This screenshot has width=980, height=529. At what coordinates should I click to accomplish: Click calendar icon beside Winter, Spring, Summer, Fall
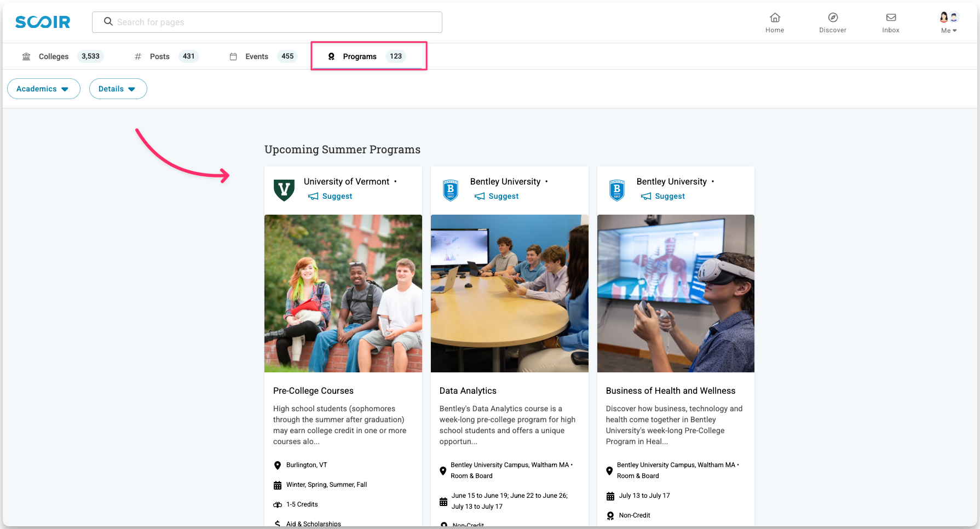pos(278,485)
